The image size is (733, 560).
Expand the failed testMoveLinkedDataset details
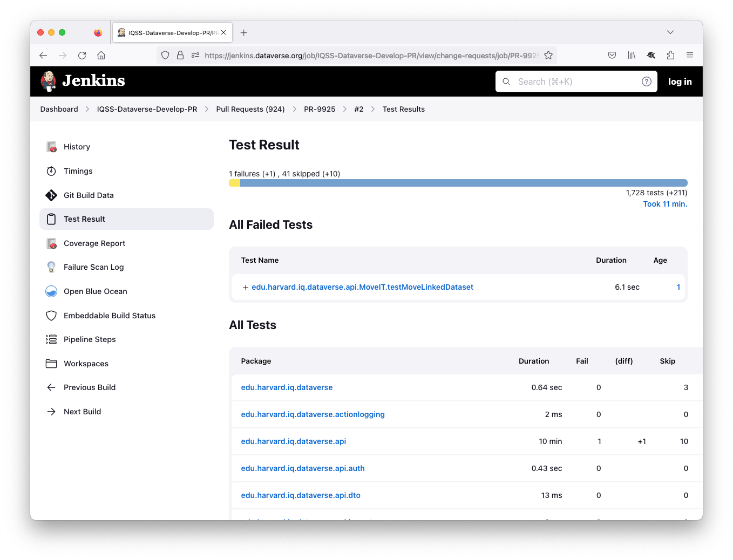246,288
